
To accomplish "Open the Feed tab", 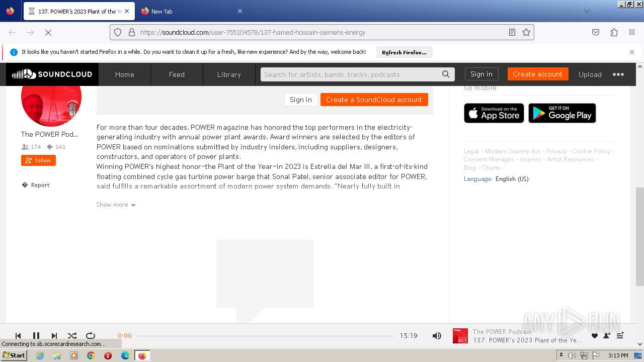I will (x=177, y=74).
